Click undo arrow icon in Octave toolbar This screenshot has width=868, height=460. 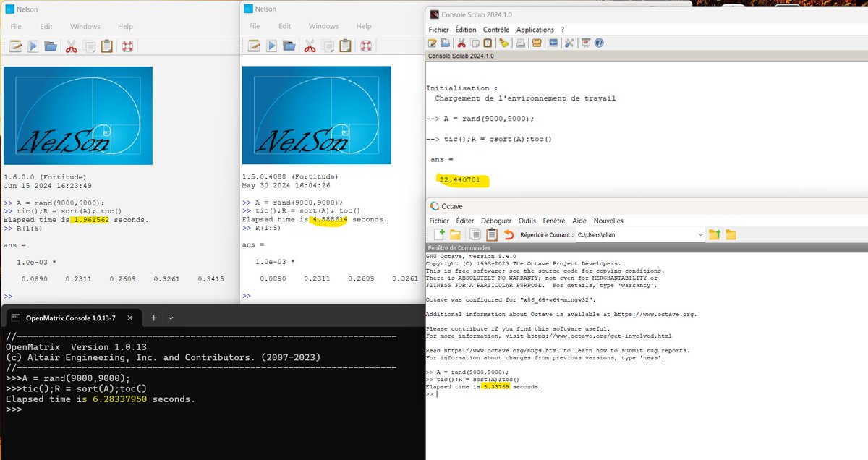pyautogui.click(x=509, y=234)
